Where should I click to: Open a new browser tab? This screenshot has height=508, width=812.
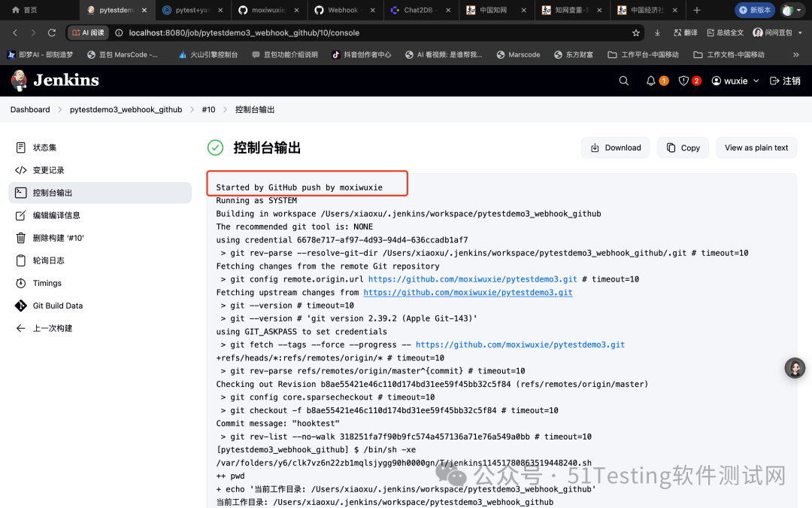696,10
